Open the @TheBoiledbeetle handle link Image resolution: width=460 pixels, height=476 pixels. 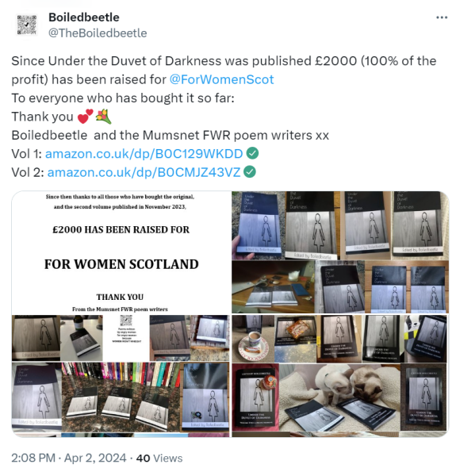98,33
